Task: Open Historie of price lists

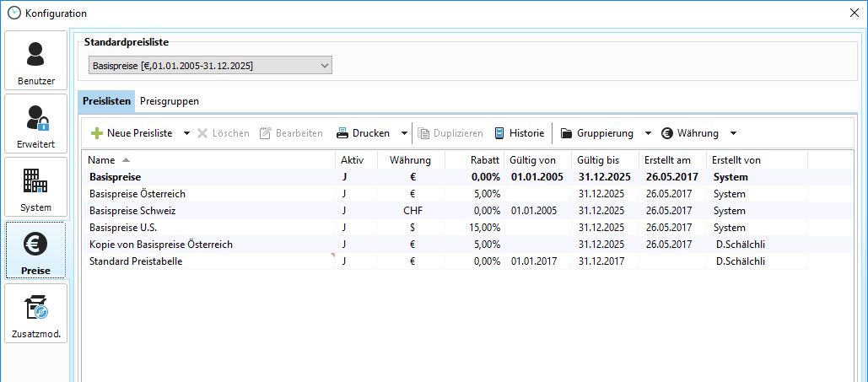Action: pyautogui.click(x=519, y=133)
